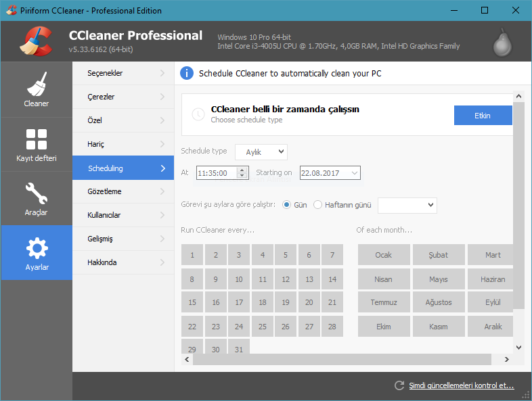Select the Şubat month button
The width and height of the screenshot is (532, 401).
(x=439, y=255)
